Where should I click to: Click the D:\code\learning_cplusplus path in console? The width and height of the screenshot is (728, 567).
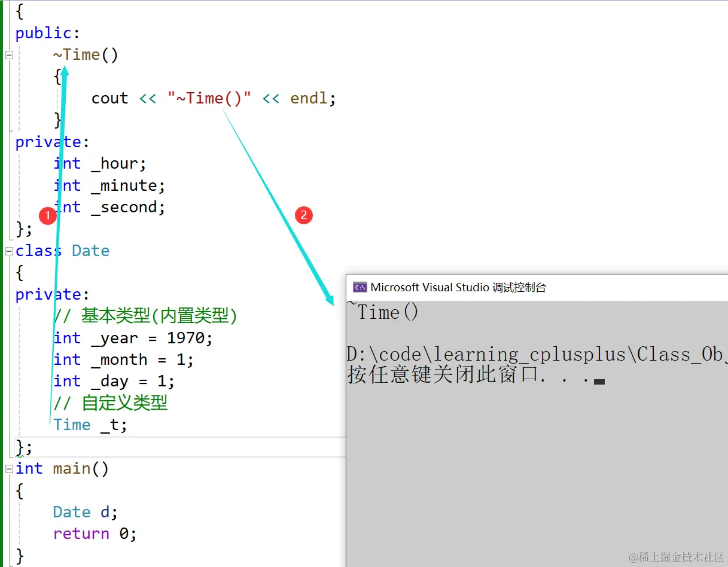(x=537, y=355)
